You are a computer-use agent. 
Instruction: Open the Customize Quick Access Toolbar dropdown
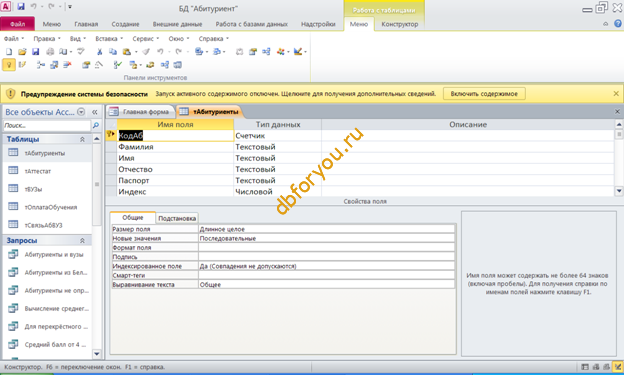70,7
